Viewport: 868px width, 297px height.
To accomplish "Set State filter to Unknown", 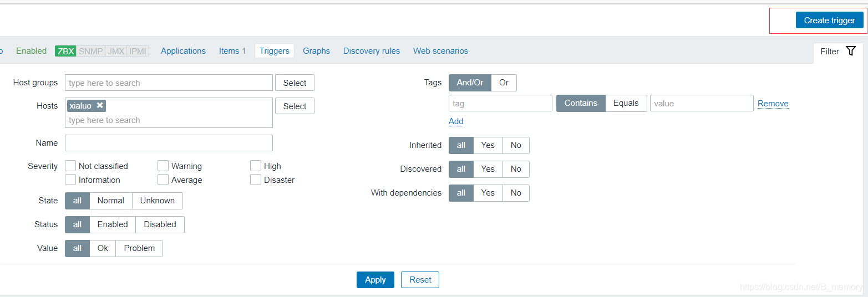I will 158,201.
